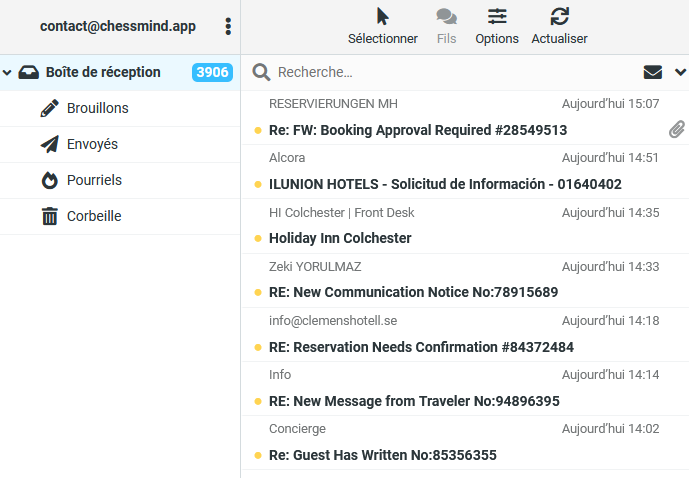Open the Envoyés folder

coord(120,145)
